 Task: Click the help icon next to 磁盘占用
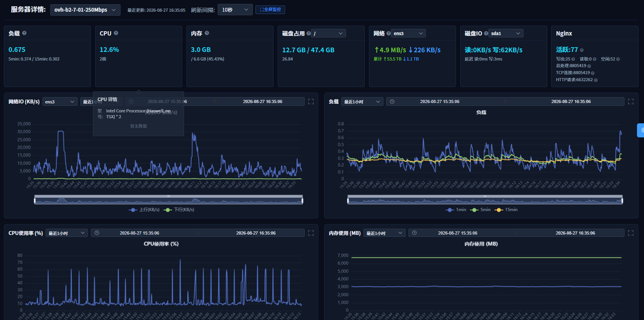pos(309,34)
